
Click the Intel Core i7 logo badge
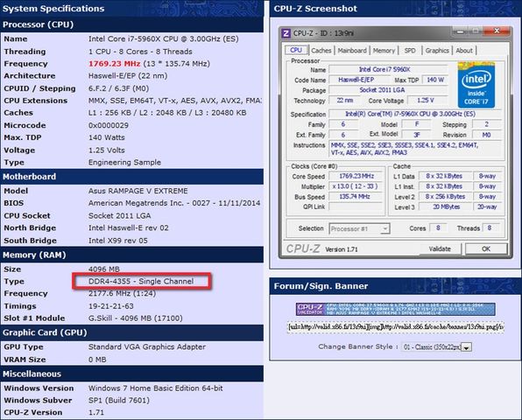pyautogui.click(x=476, y=85)
